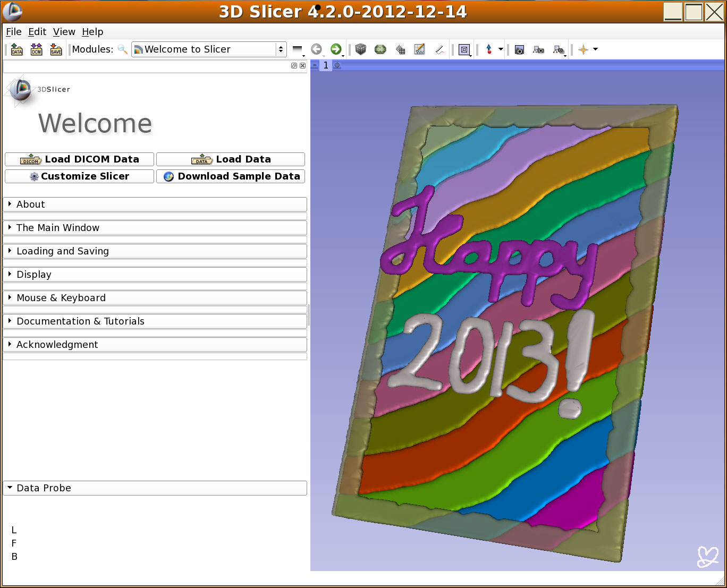Viewport: 727px width, 588px height.
Task: Click the Customize Slicer button
Action: click(x=79, y=176)
